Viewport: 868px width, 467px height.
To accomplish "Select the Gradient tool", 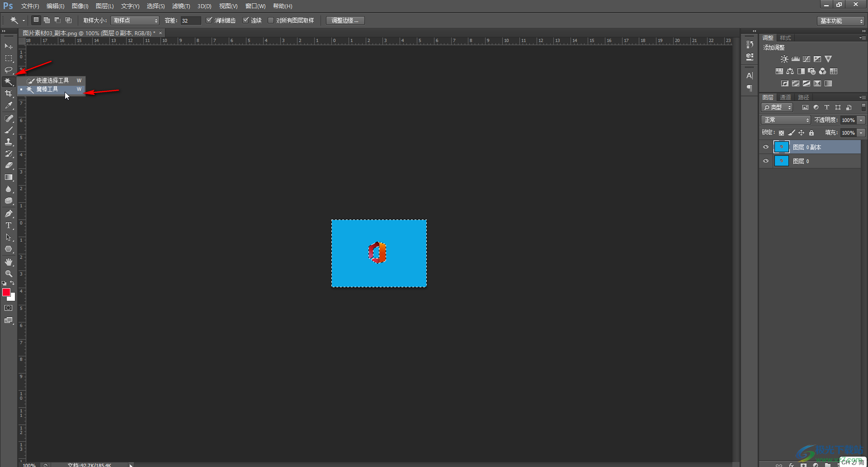I will pos(9,177).
